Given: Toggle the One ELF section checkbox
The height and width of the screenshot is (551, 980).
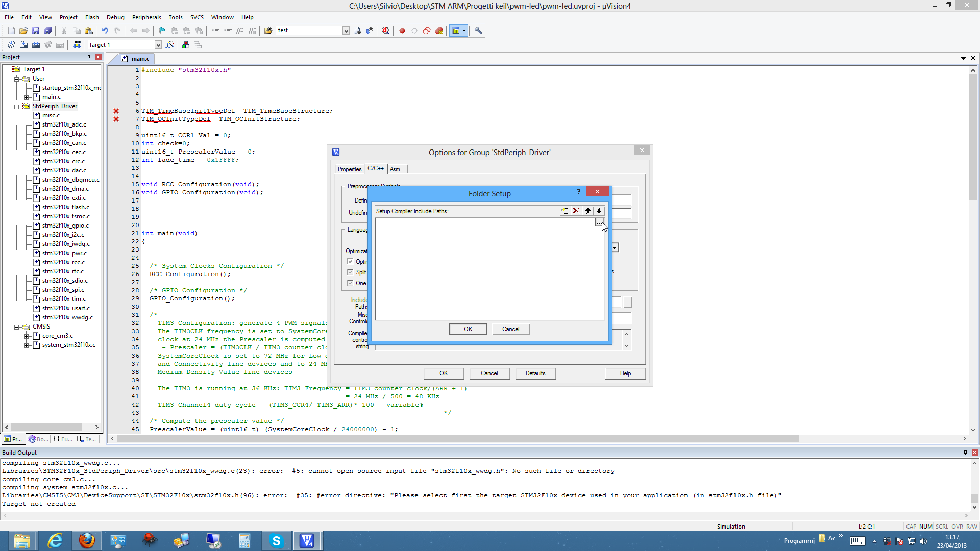Looking at the screenshot, I should (350, 283).
